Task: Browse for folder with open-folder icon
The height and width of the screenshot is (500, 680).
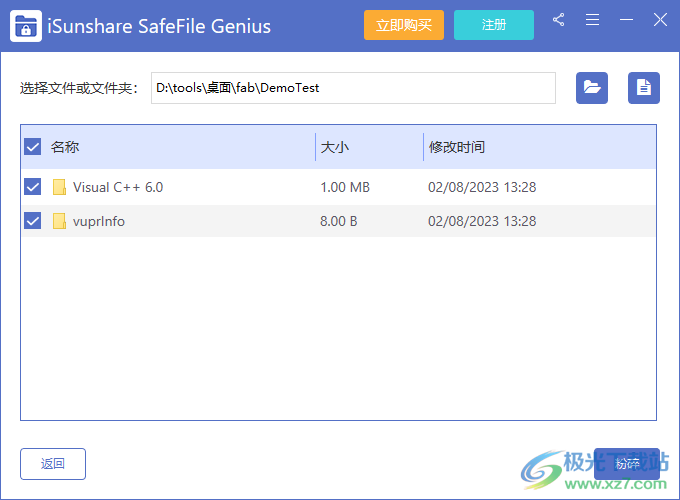Action: 592,88
